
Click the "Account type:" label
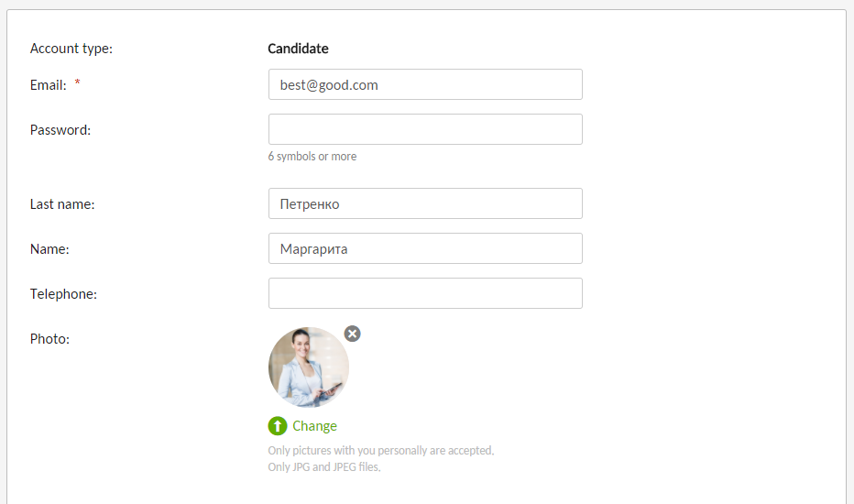[x=71, y=49]
